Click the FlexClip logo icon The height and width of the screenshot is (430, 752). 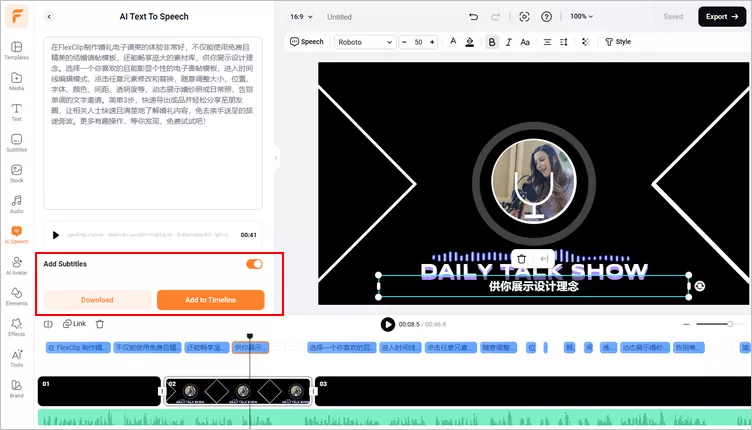tap(17, 16)
